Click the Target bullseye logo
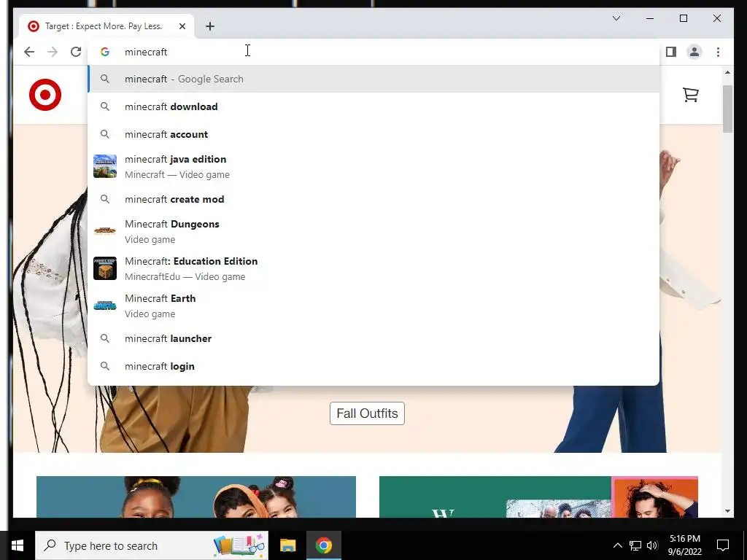Viewport: 747px width, 560px height. pyautogui.click(x=45, y=95)
